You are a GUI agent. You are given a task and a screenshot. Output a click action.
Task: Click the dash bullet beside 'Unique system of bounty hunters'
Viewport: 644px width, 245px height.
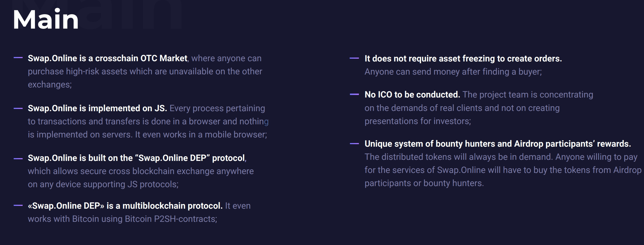point(354,144)
